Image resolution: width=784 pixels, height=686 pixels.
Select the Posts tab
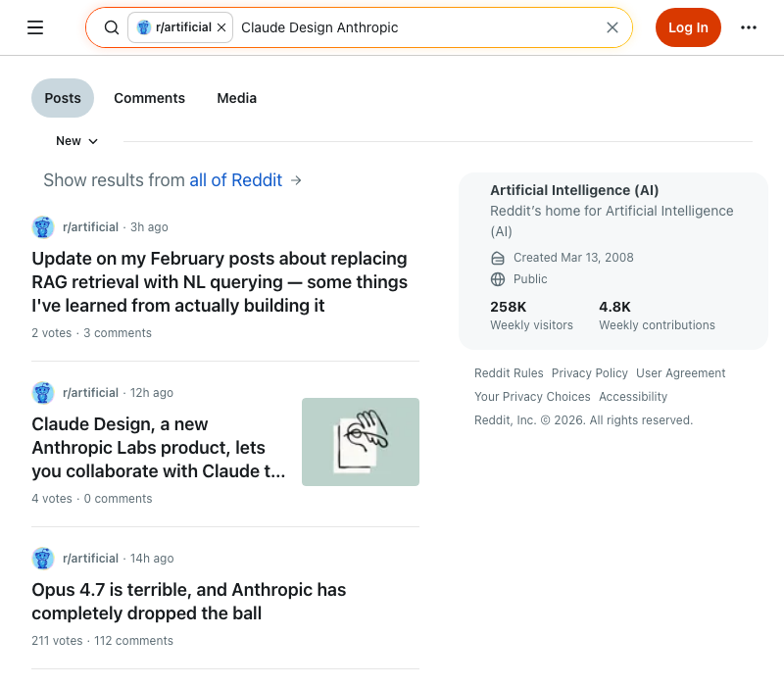coord(63,98)
